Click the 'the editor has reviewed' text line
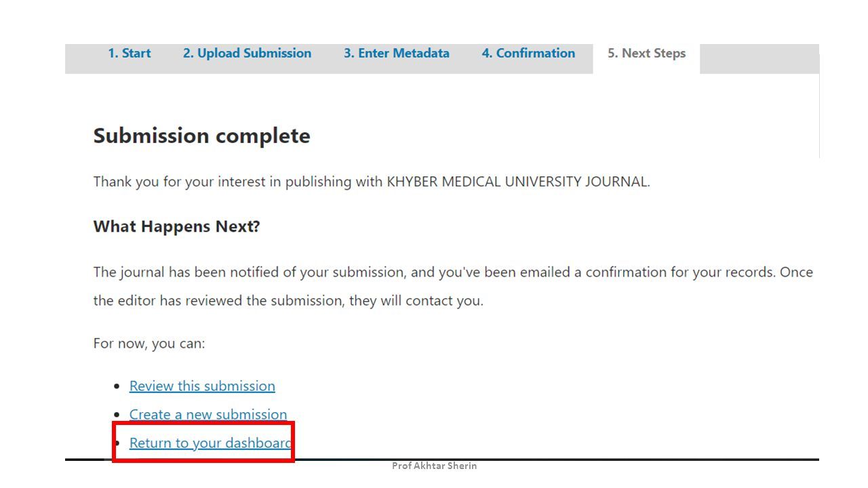This screenshot has width=868, height=488. (288, 300)
